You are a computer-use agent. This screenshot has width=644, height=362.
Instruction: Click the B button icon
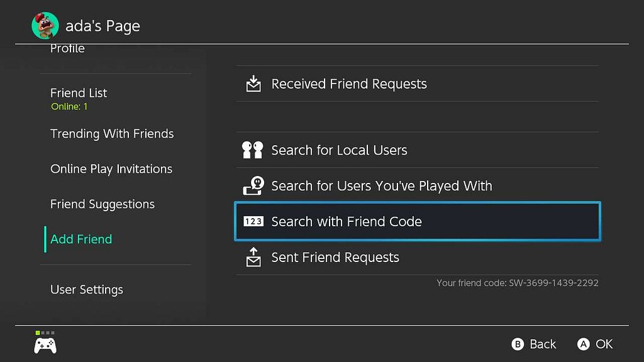(x=518, y=344)
